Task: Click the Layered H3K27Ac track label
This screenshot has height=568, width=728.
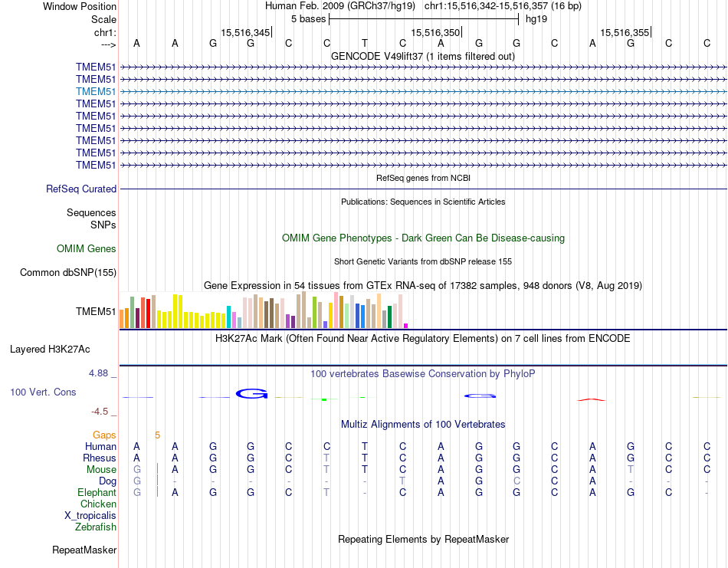Action: pos(50,350)
